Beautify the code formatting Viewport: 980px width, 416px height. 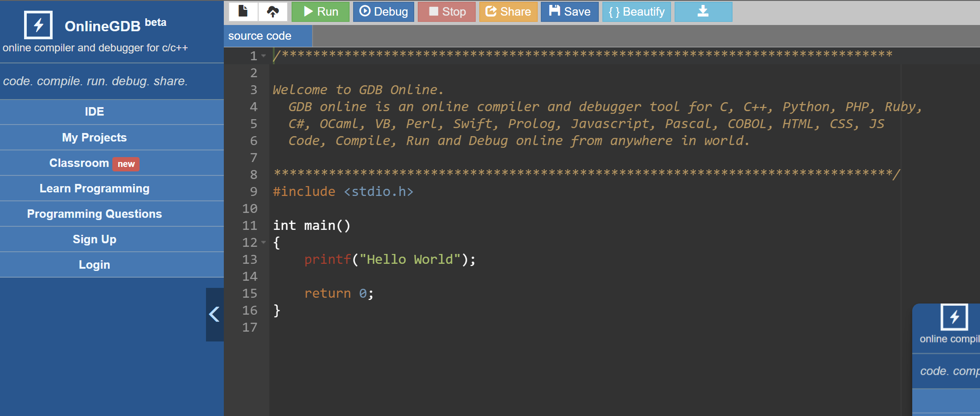pyautogui.click(x=636, y=12)
